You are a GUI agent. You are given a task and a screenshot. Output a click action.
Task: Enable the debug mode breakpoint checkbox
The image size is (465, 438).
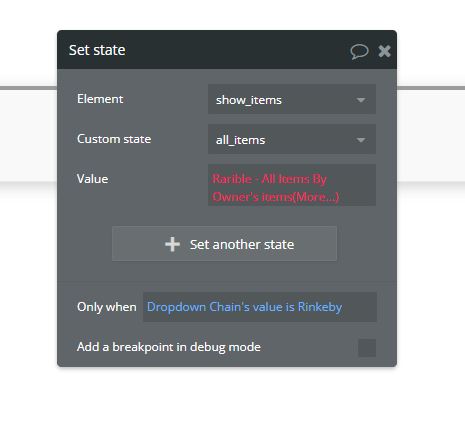(367, 348)
